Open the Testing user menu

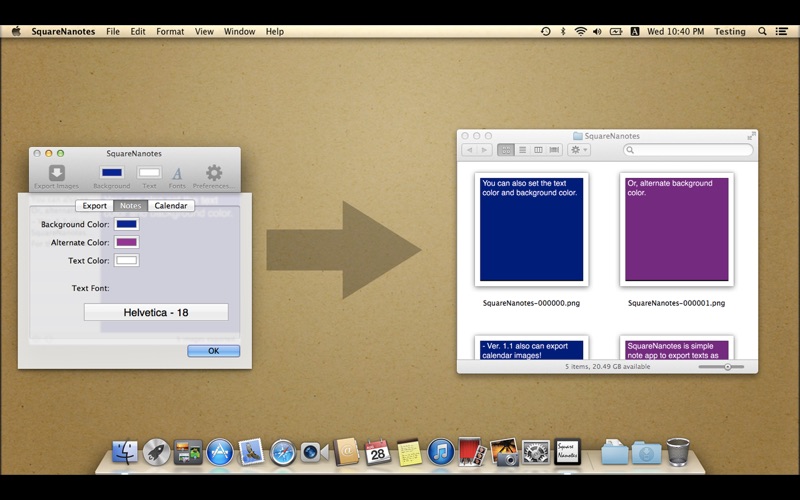tap(730, 31)
